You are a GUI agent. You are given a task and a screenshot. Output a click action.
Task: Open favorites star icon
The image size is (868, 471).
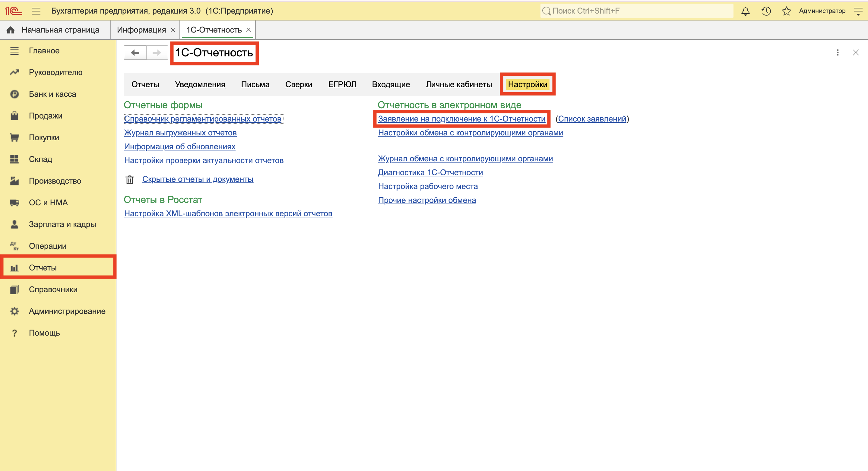point(786,11)
